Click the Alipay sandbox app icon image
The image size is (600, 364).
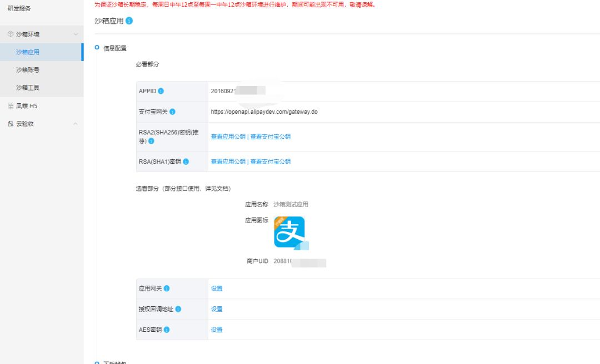click(x=289, y=232)
